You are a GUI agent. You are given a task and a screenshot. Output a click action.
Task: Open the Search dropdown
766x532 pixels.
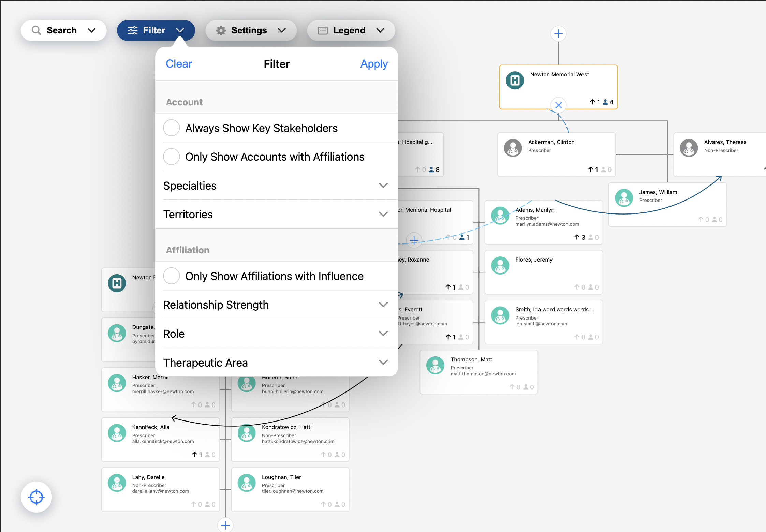coord(63,30)
